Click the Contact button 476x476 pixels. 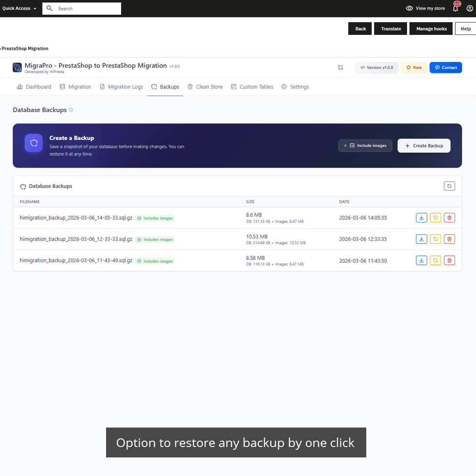pos(446,67)
